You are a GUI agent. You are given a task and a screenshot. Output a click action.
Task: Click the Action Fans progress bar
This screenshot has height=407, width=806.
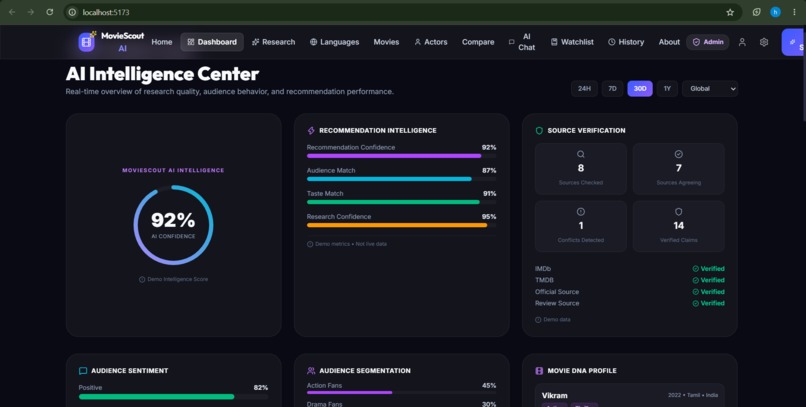tap(401, 393)
